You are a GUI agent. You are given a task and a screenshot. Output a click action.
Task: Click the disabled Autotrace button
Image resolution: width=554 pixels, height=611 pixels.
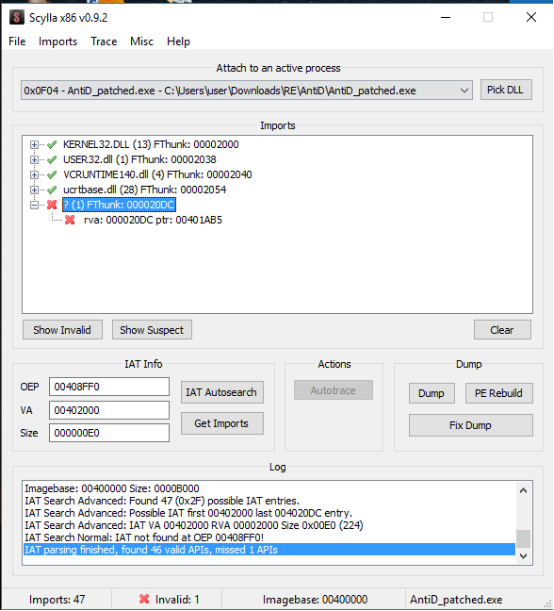pos(333,390)
